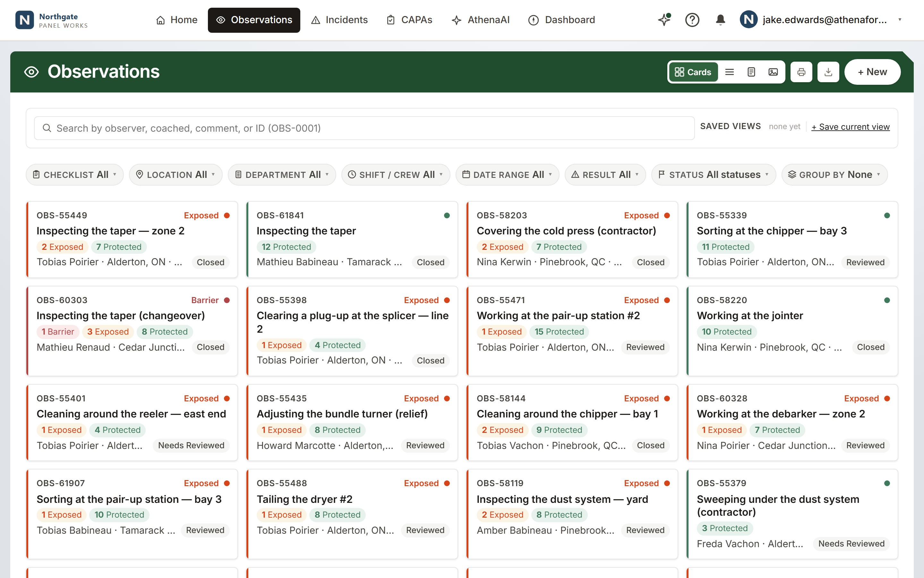Click the 11 Protected badge on OBS-55339

tap(725, 247)
